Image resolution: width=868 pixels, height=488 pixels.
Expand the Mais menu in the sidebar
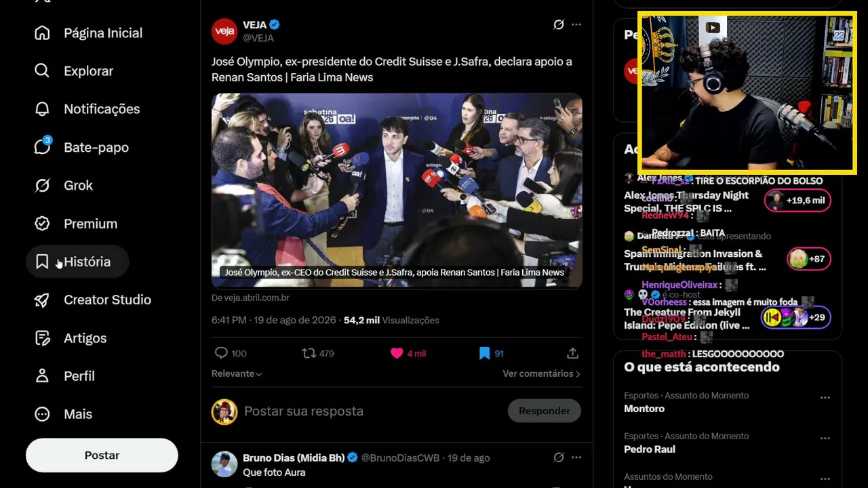coord(63,414)
